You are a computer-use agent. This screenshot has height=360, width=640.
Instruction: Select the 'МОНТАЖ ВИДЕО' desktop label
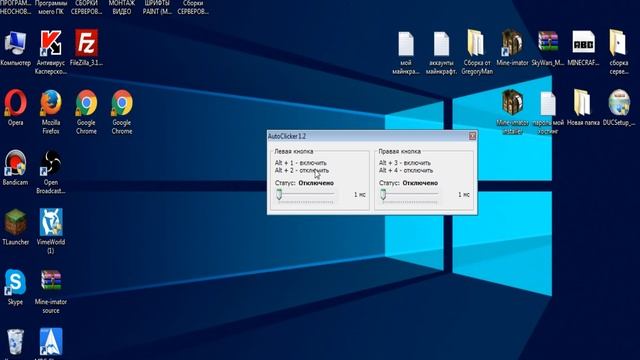pyautogui.click(x=122, y=7)
